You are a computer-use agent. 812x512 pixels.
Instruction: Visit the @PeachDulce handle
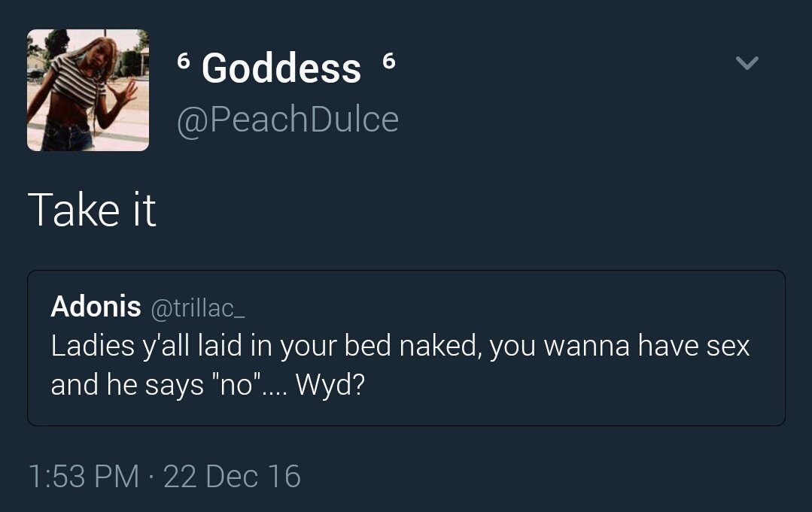point(287,120)
